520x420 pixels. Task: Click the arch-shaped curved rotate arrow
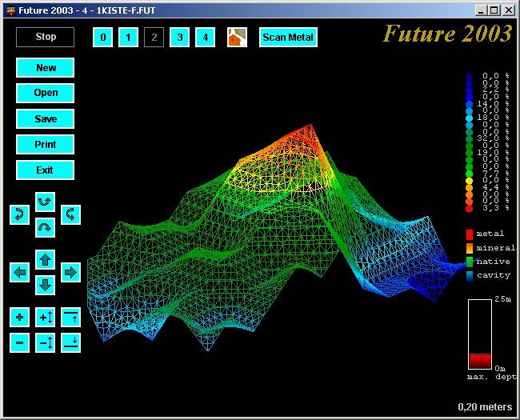(x=45, y=227)
